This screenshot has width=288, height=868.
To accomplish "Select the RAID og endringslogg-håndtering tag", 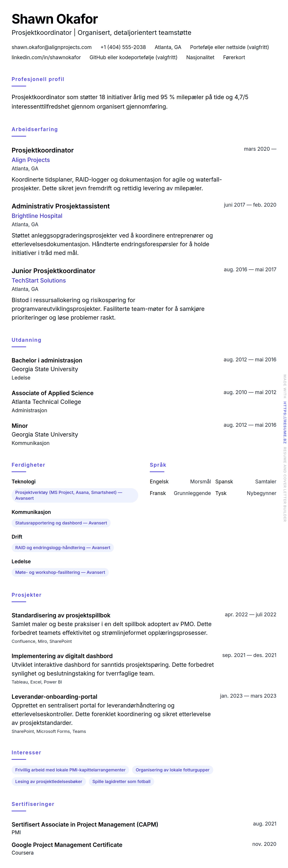I will [63, 547].
